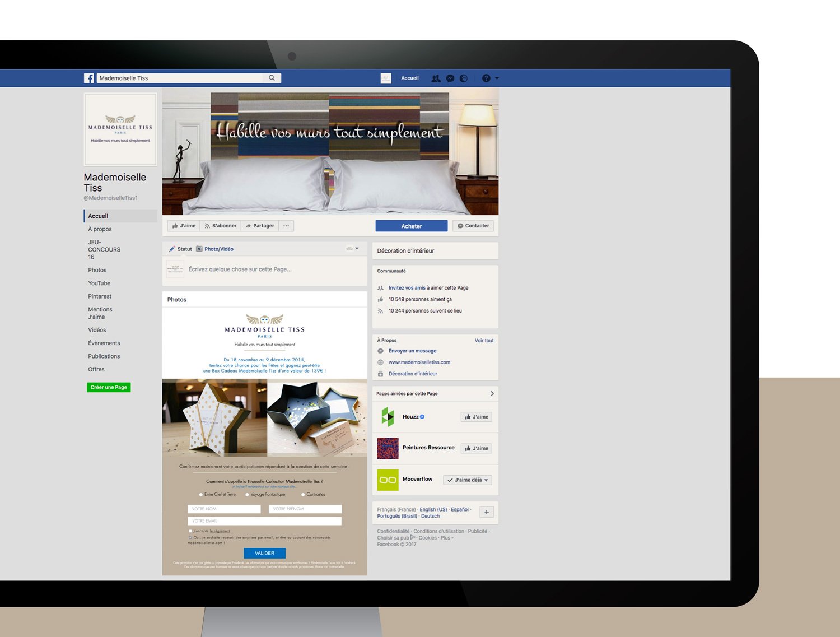Click 10 244 personnes suivent ce lieu

coord(425,311)
